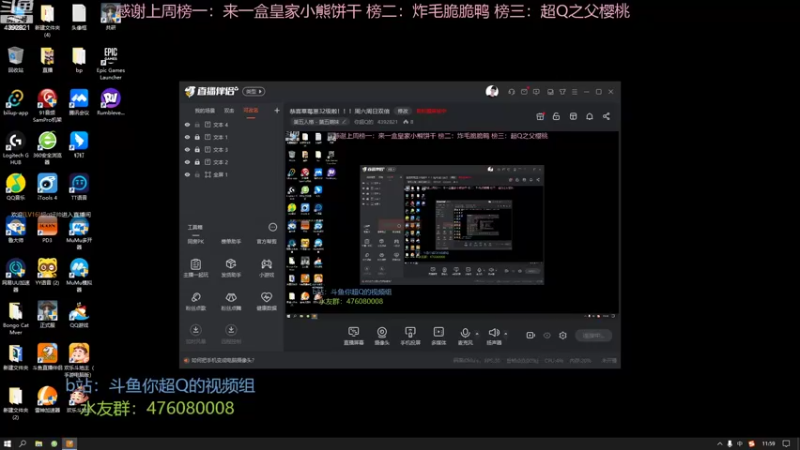Toggle visibility of 文本 3 layer
Image resolution: width=800 pixels, height=450 pixels.
187,149
